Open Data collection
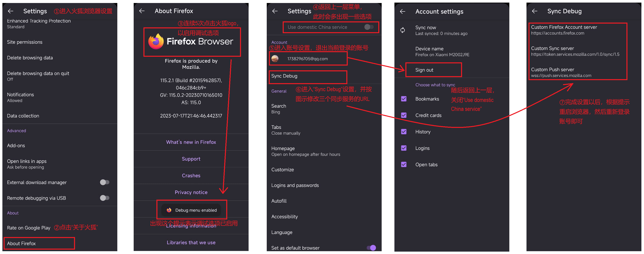 click(x=60, y=116)
